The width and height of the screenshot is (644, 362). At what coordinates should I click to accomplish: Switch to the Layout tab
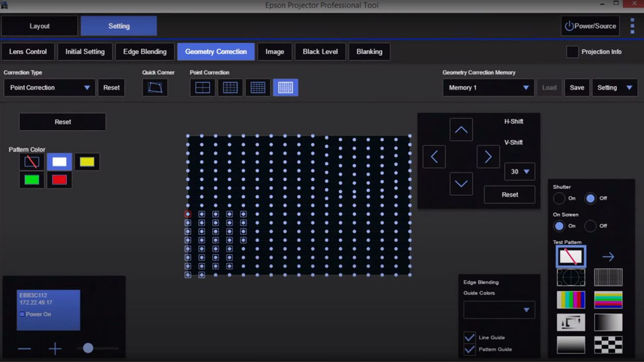[40, 26]
